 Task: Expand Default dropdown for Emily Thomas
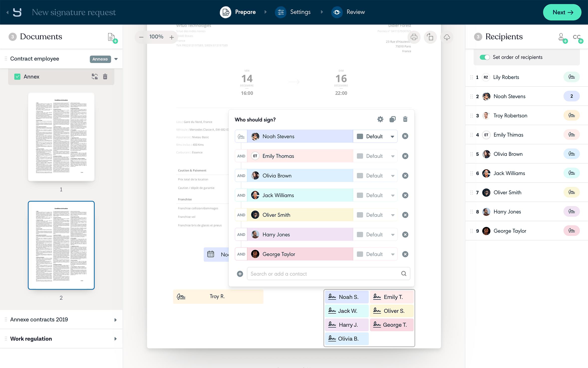392,156
